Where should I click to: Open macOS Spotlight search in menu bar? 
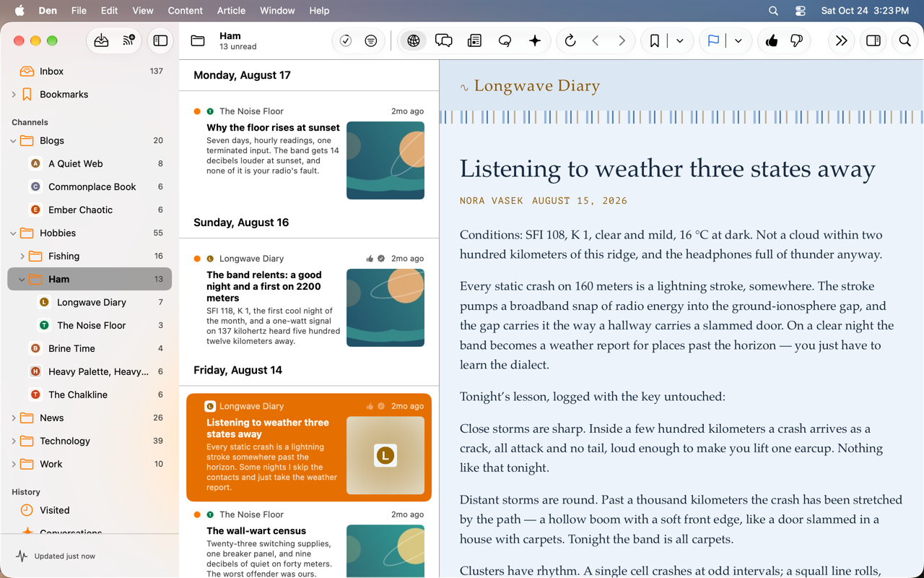773,11
